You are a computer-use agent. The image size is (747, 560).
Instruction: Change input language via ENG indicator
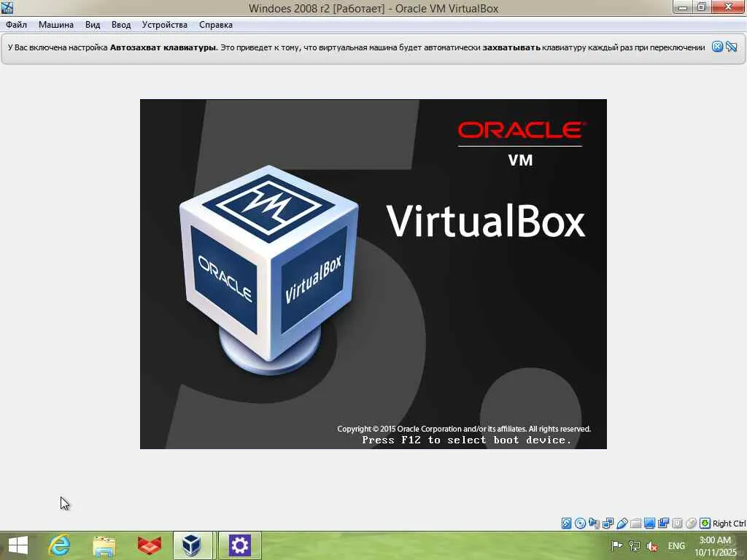click(676, 545)
